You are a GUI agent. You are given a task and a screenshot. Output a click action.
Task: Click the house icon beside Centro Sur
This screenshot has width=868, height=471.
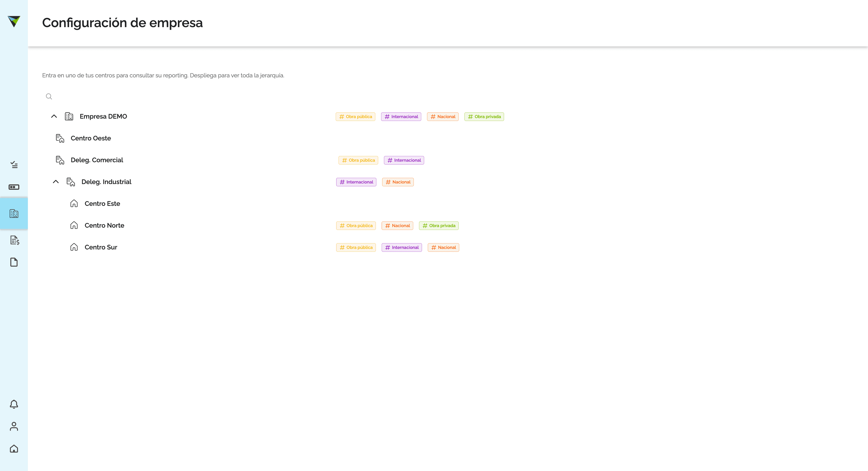pos(74,247)
